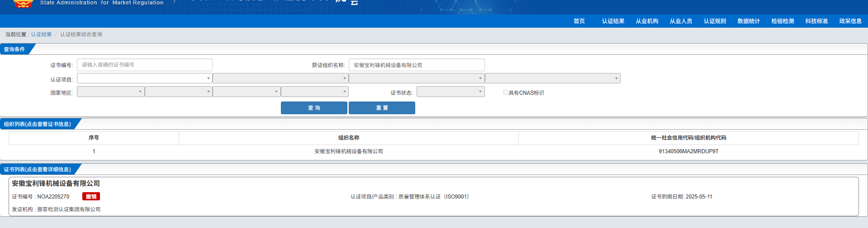Click the 序号 column header

tap(94, 138)
